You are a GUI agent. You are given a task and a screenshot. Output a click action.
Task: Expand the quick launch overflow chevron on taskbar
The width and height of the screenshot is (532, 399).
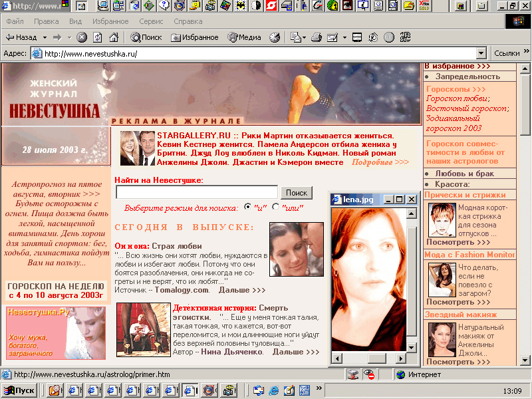pyautogui.click(x=319, y=388)
